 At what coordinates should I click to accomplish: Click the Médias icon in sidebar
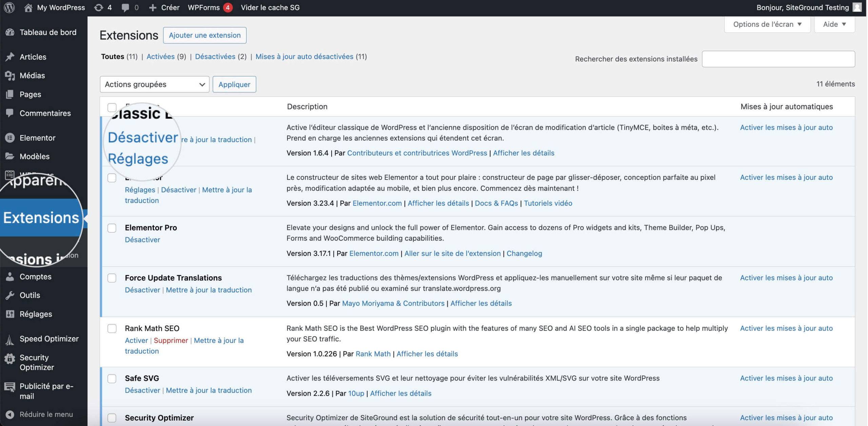(x=10, y=75)
